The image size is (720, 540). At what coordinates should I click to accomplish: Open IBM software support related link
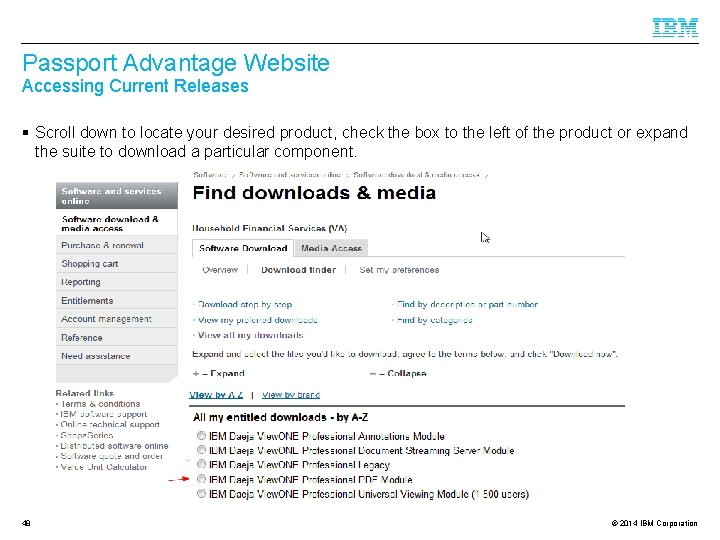(104, 414)
